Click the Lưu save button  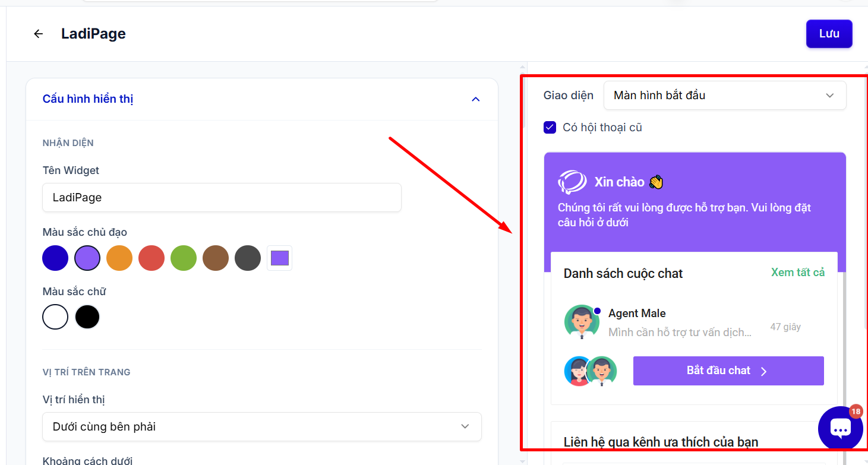pos(829,34)
